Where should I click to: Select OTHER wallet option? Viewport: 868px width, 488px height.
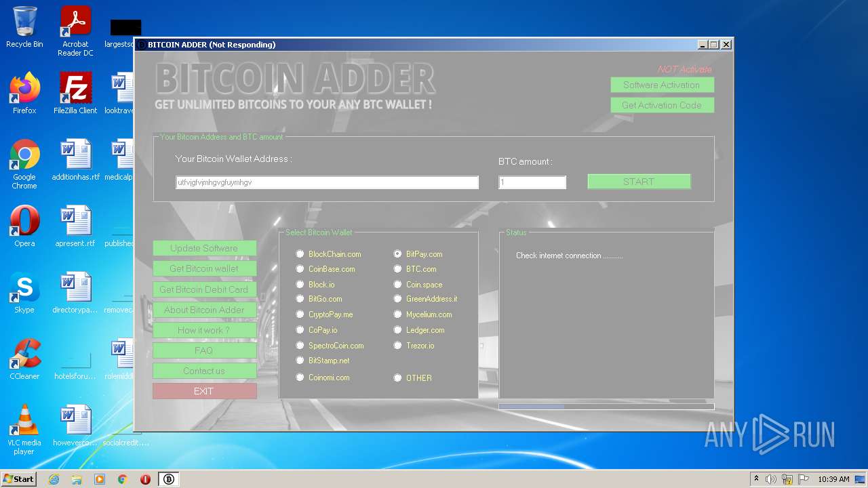click(x=413, y=378)
